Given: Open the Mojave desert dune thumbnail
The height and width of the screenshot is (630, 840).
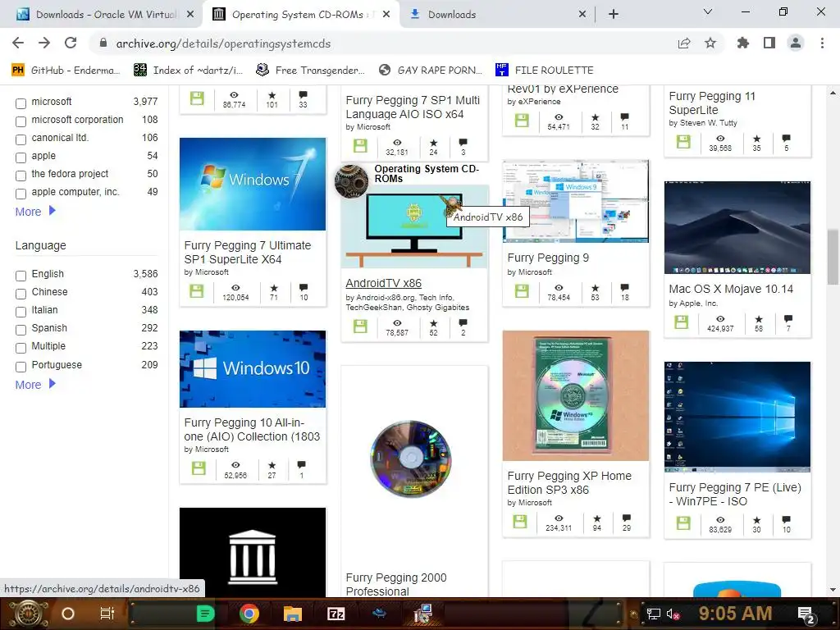Looking at the screenshot, I should coord(737,228).
